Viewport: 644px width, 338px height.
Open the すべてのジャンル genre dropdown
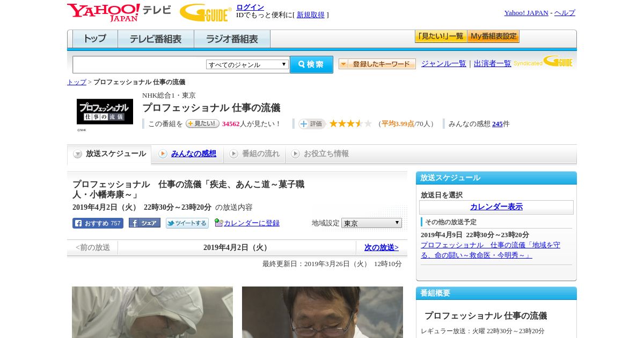pyautogui.click(x=247, y=64)
